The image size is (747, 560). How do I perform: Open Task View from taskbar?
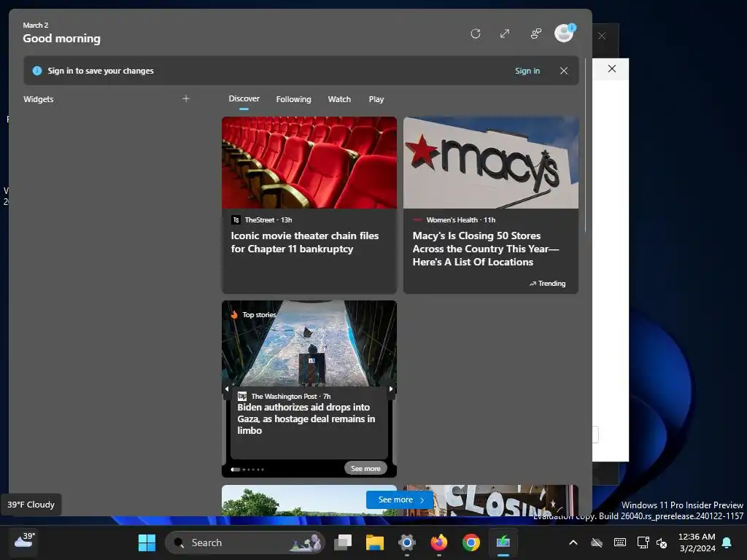pos(343,542)
